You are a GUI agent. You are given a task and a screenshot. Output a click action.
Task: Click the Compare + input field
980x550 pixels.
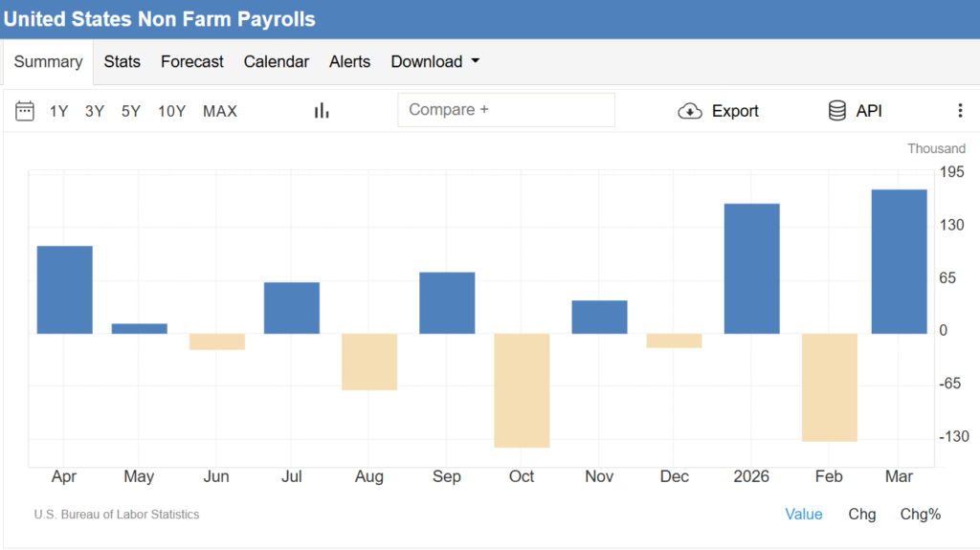[x=505, y=110]
